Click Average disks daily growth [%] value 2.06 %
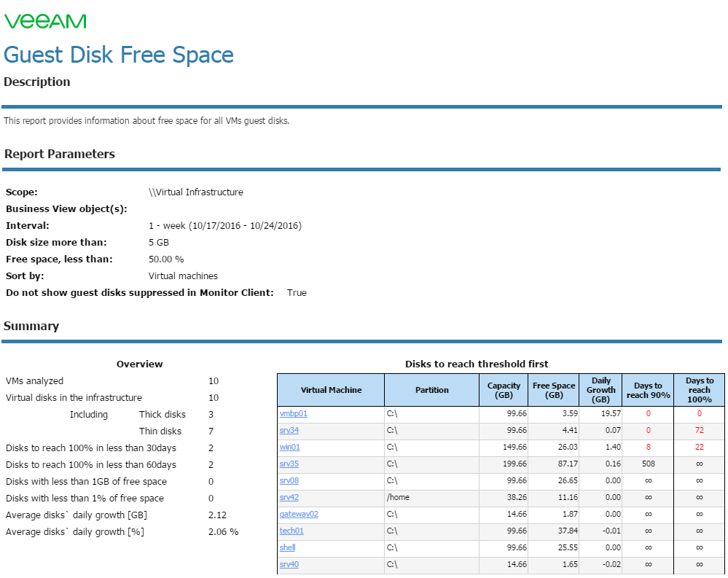 223,531
